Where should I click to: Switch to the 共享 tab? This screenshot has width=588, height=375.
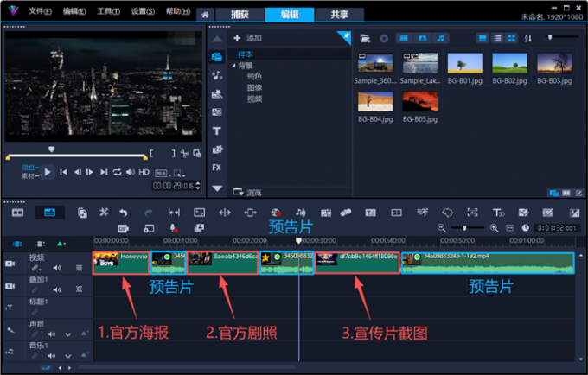point(339,15)
